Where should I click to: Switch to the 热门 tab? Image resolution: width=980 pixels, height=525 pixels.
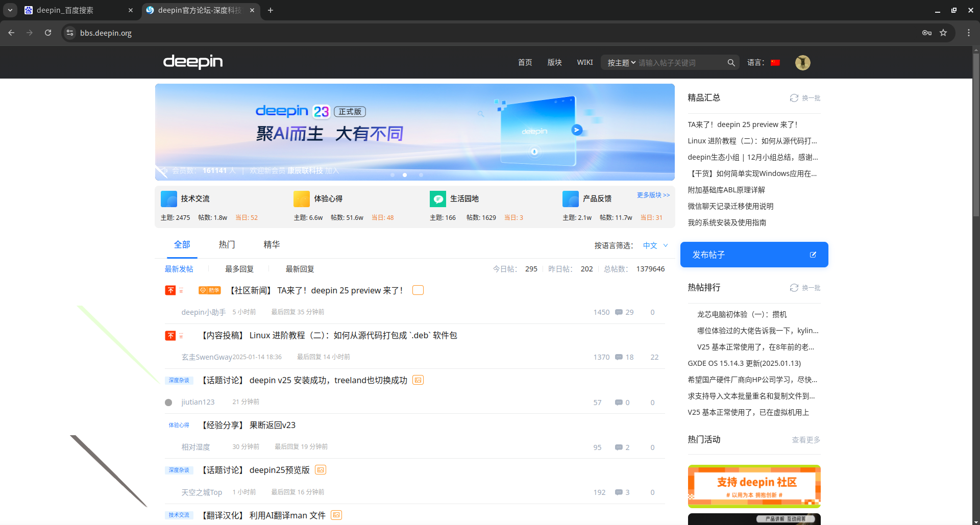(x=227, y=245)
